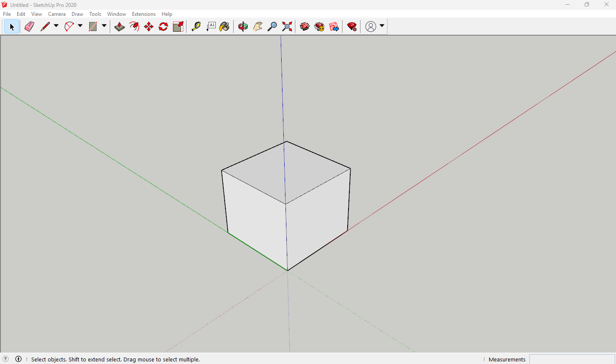Open the Rectangle tool dropdown
This screenshot has width=616, height=364.
(104, 26)
